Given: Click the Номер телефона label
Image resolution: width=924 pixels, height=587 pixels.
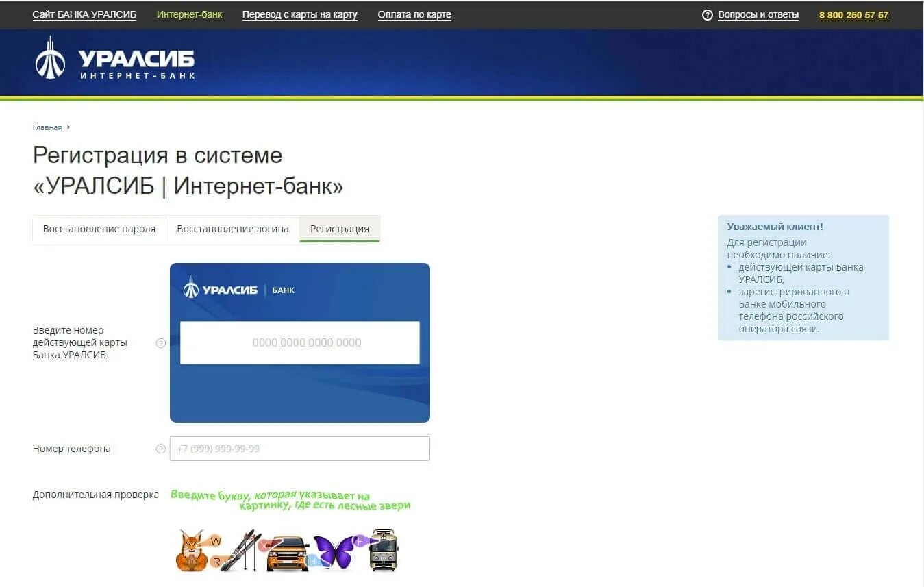Looking at the screenshot, I should point(72,449).
